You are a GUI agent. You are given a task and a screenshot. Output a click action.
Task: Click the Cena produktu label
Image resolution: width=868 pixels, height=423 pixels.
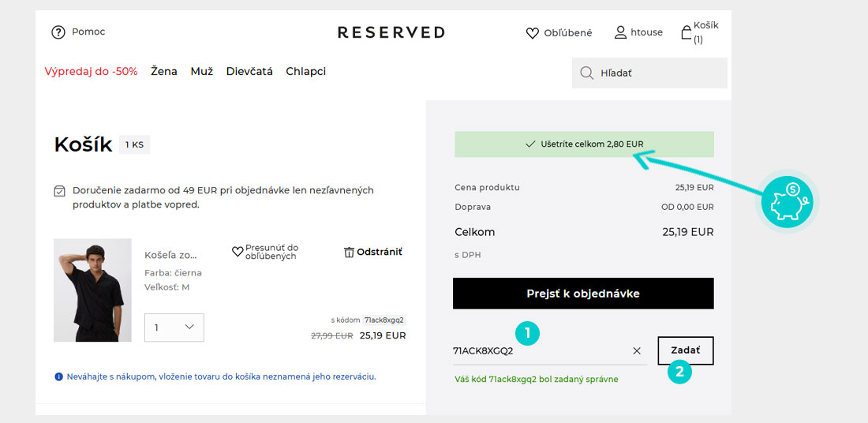pos(487,188)
